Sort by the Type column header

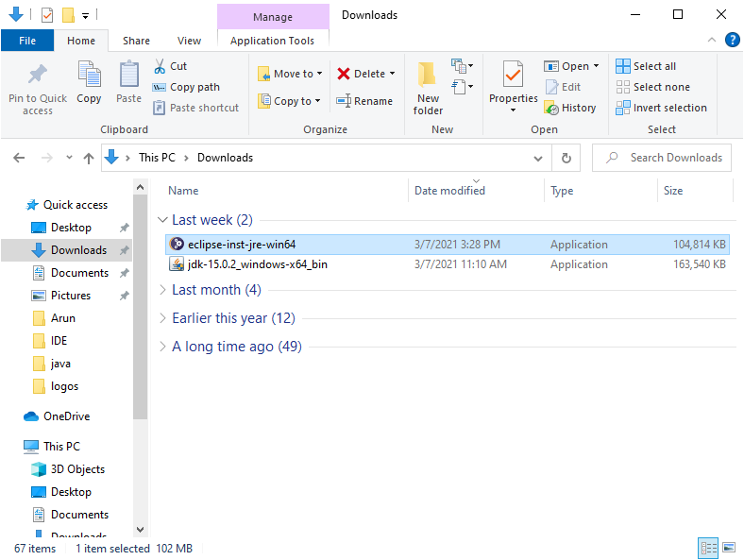[562, 191]
